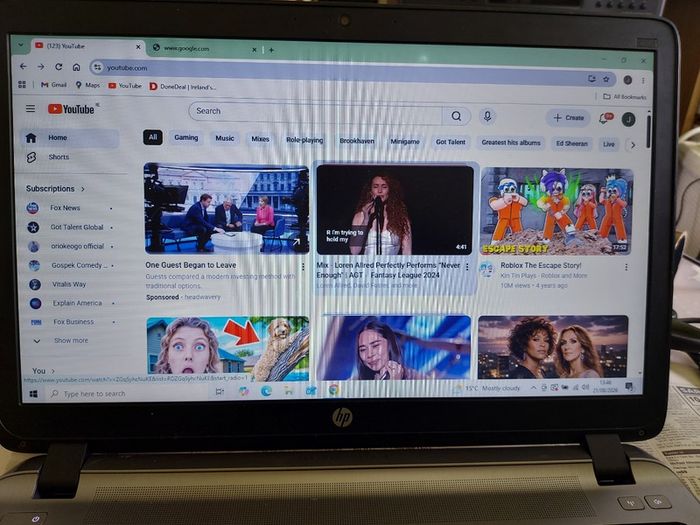Start voice search with microphone icon

pos(488,117)
